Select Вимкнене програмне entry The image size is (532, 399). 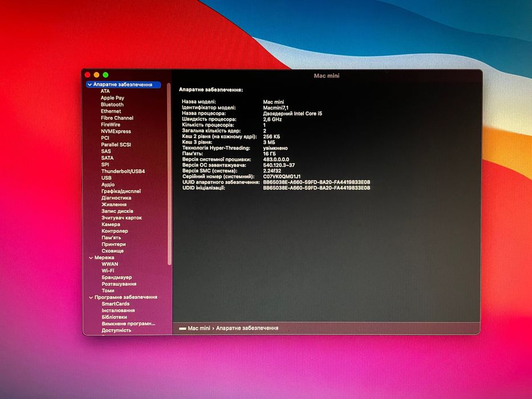tap(129, 324)
